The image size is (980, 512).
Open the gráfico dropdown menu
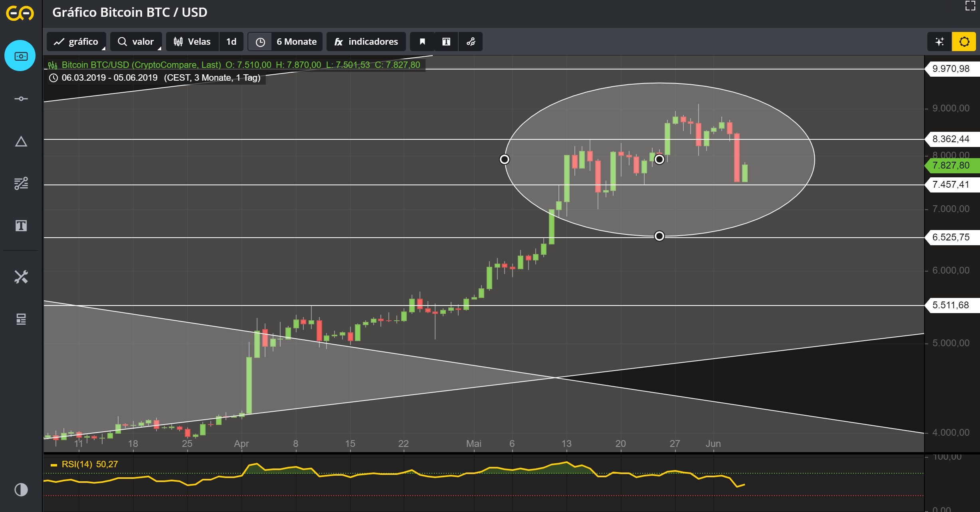click(x=76, y=42)
